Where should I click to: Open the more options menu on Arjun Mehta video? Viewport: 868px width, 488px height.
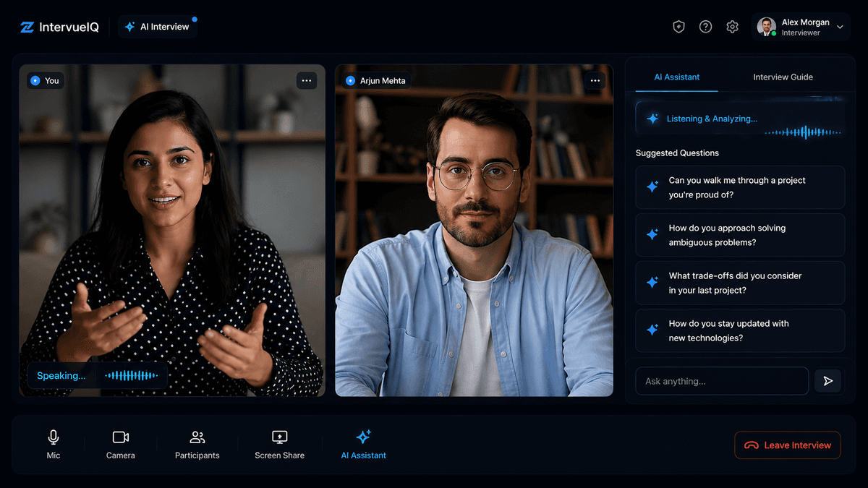595,80
